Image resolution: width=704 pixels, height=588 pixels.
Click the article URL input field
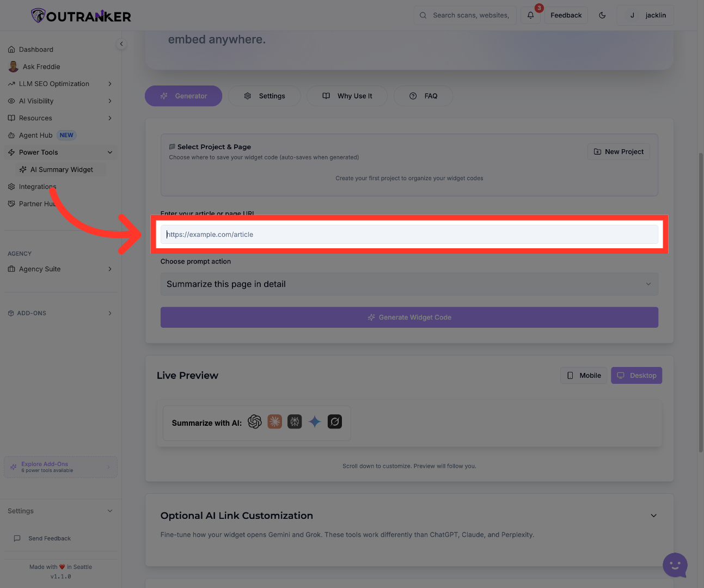coord(409,234)
